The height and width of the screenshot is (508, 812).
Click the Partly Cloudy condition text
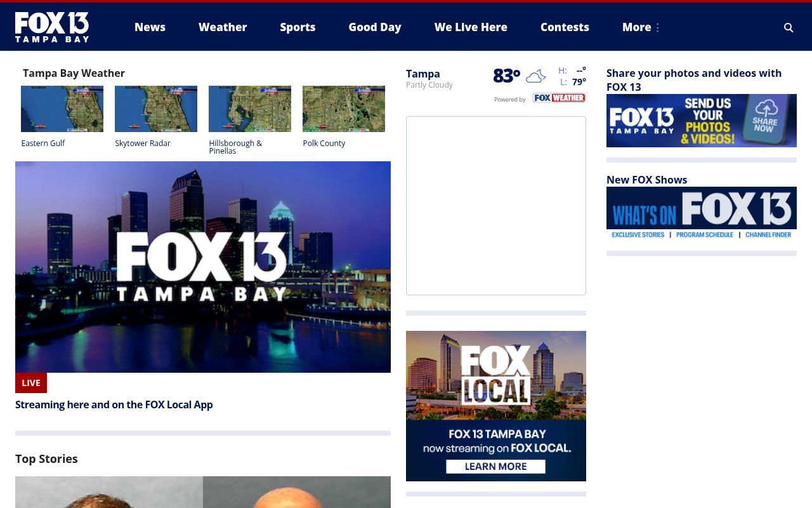pyautogui.click(x=429, y=85)
